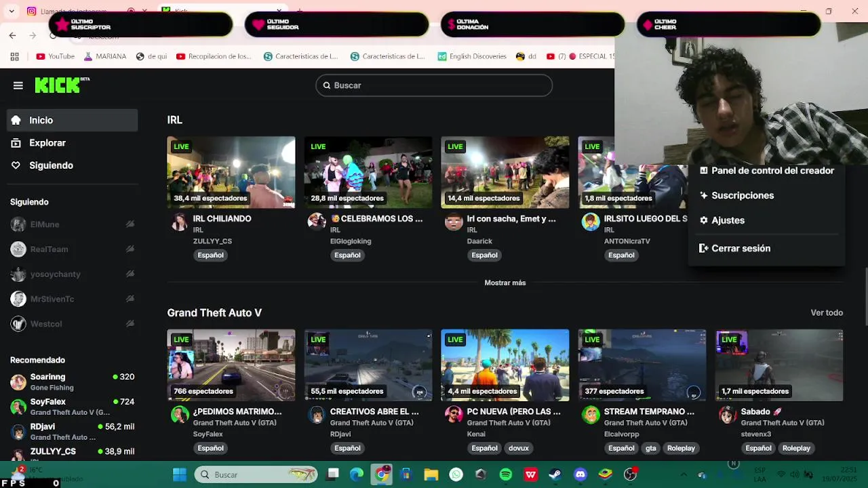The image size is (868, 488).
Task: Open WhatsApp from the taskbar
Action: [456, 474]
